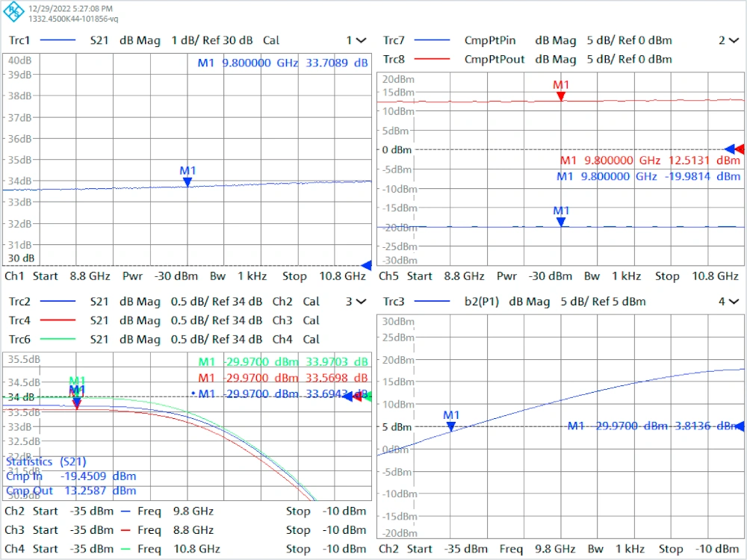Select the Trc8 trace label

coord(394,60)
